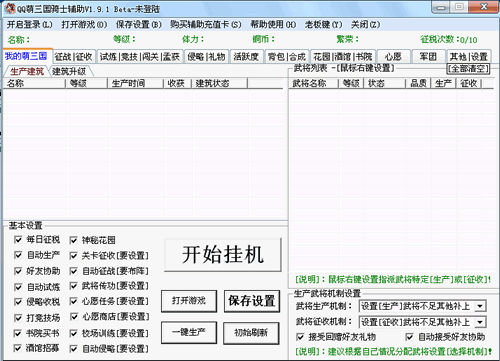Click the 一键生产 button
This screenshot has height=361, width=500.
coord(189,333)
